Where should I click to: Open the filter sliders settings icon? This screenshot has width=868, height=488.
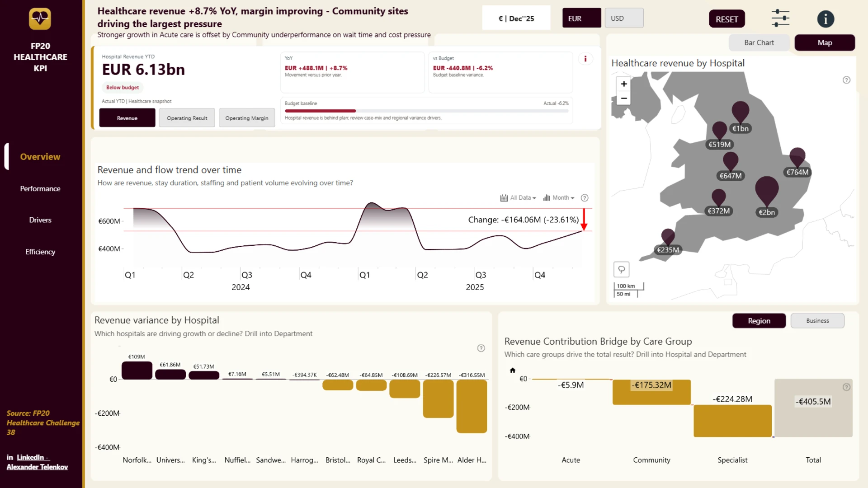[780, 19]
